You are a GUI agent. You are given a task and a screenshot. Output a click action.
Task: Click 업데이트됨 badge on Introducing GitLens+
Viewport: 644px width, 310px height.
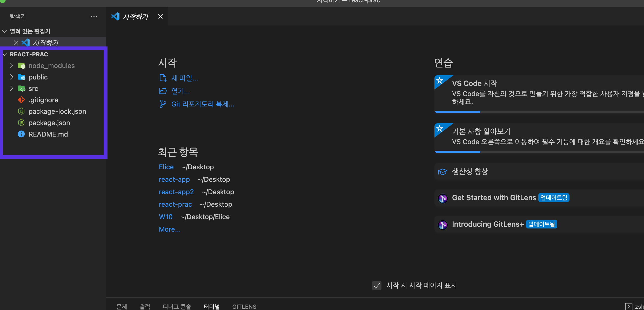point(542,224)
